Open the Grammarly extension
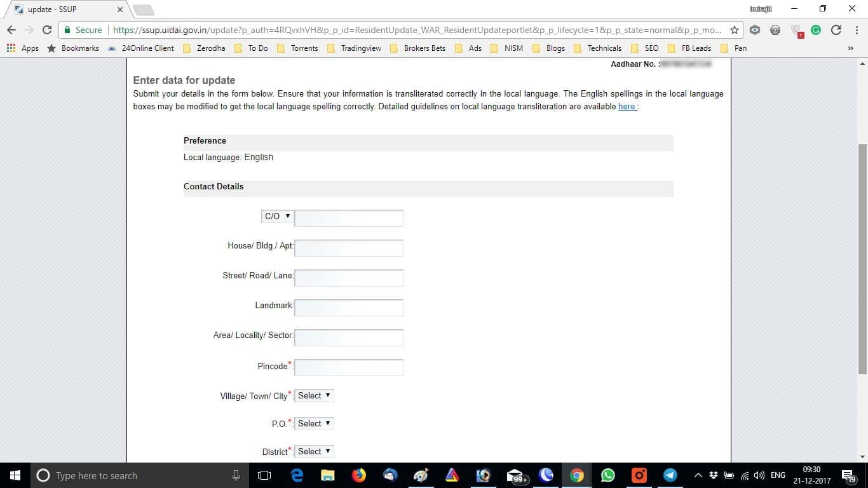 pyautogui.click(x=815, y=29)
